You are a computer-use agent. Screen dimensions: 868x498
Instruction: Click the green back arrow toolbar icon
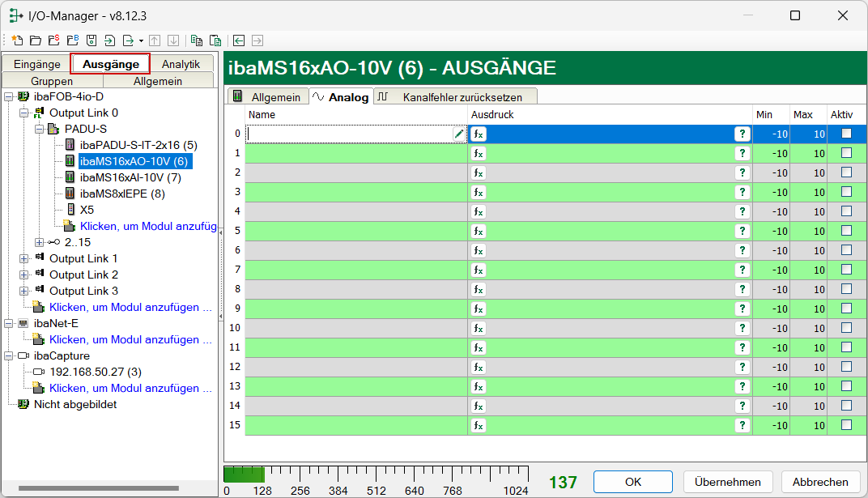pyautogui.click(x=239, y=40)
